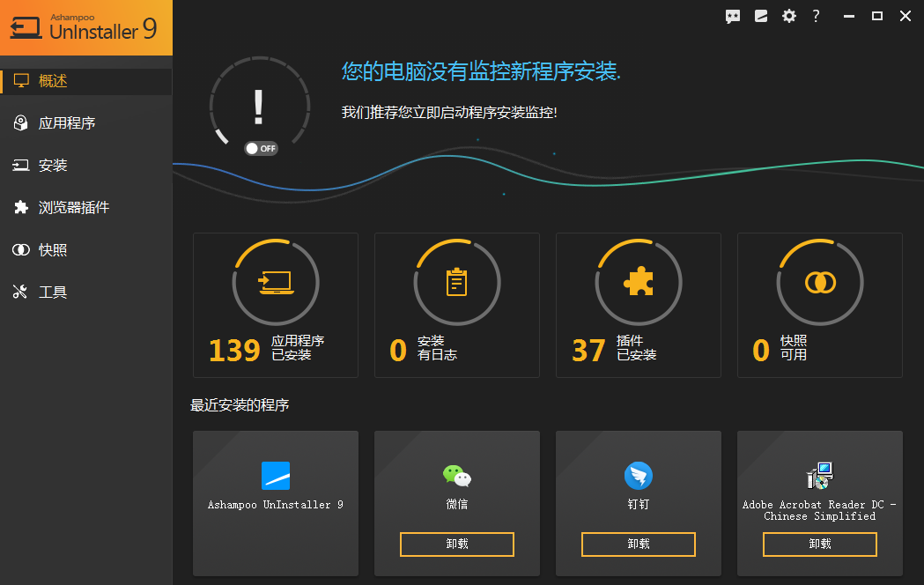Click the installation logs clipboard icon

coord(457,282)
